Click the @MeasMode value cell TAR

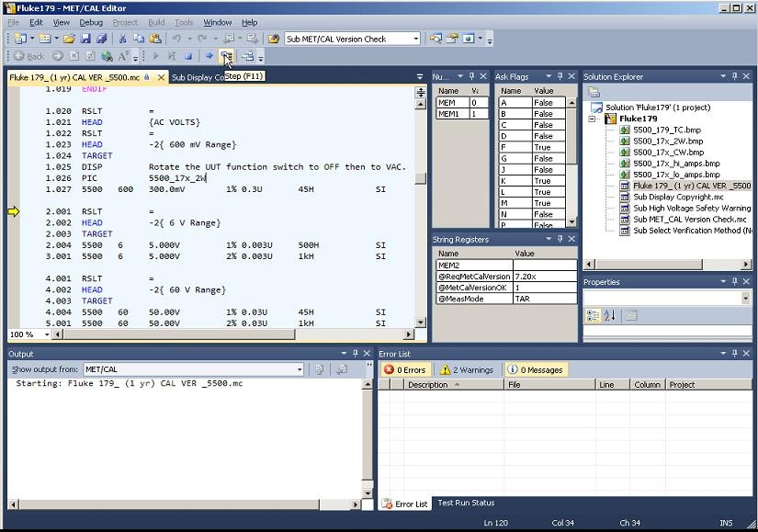(545, 299)
